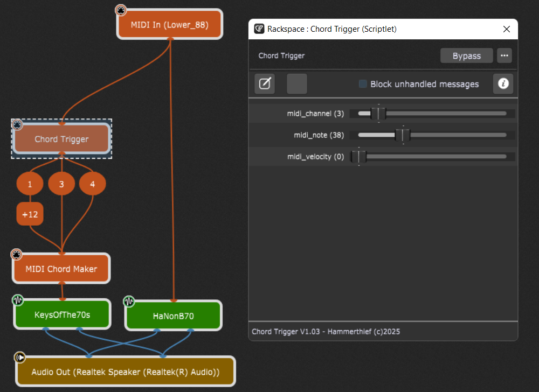539x392 pixels.
Task: Click the channel 4 filter node
Action: click(93, 184)
